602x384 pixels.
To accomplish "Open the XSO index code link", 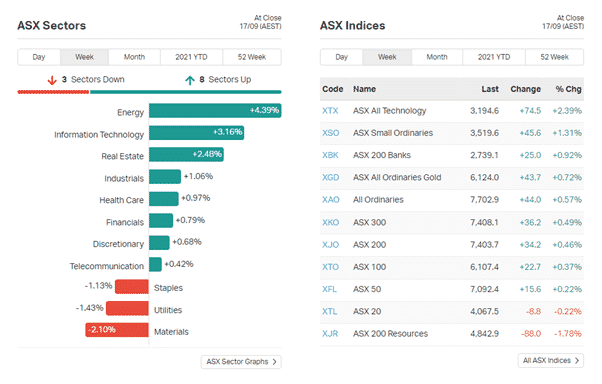I will tap(331, 133).
